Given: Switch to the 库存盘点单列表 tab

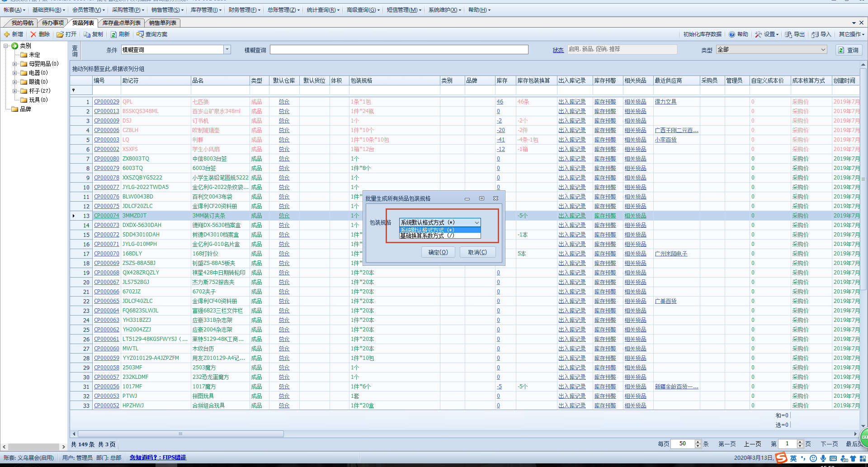Looking at the screenshot, I should [x=121, y=23].
